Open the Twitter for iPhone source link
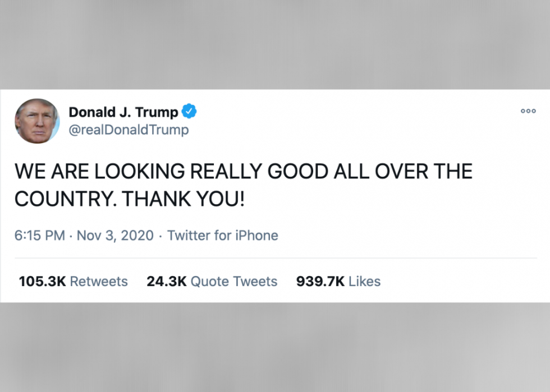The width and height of the screenshot is (550, 392). click(223, 236)
